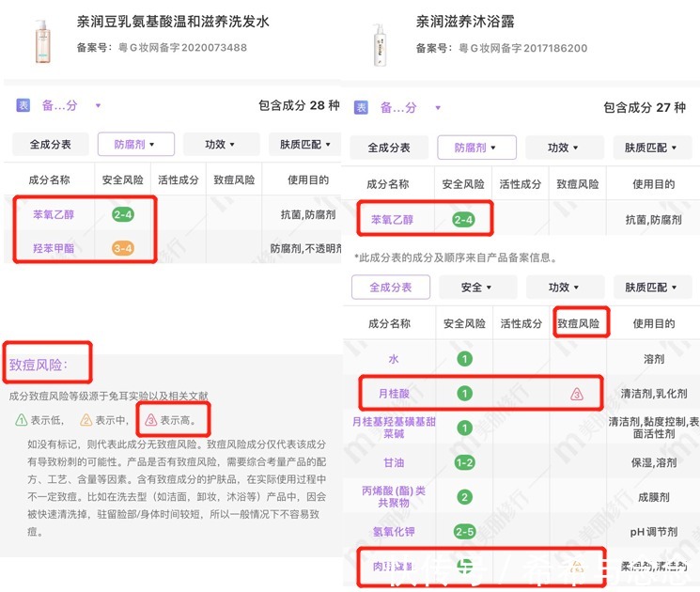Open 苯氧乙醇 ingredient in shampoo list
This screenshot has height=592, width=700.
click(x=54, y=214)
